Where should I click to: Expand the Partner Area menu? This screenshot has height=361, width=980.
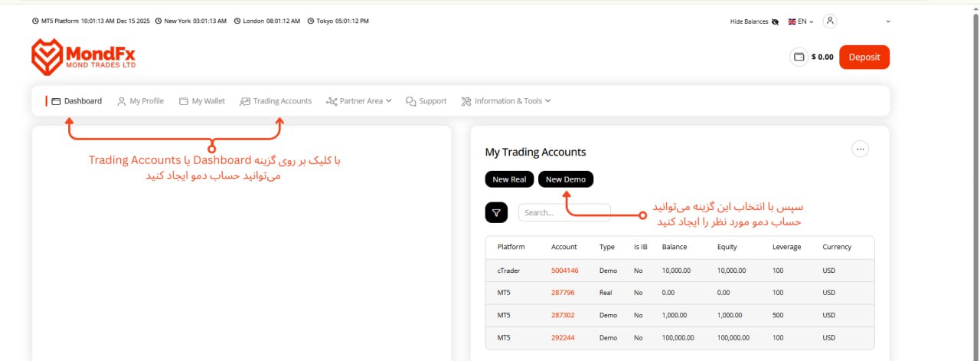tap(358, 101)
